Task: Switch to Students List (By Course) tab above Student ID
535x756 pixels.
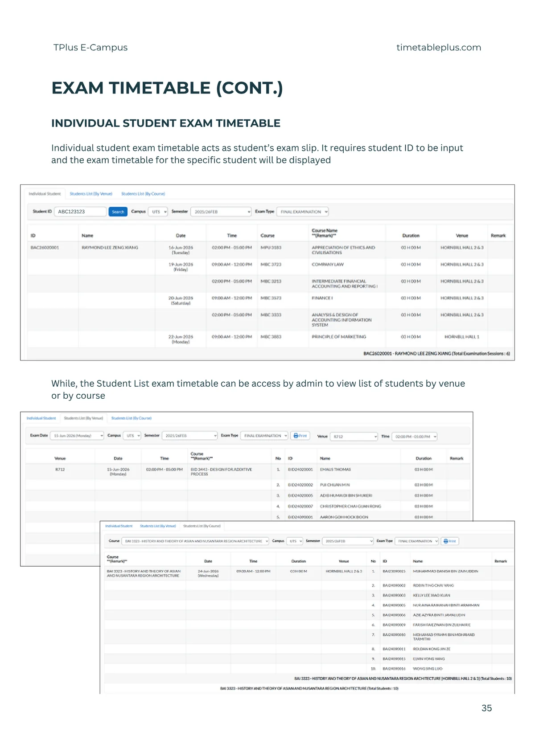Action: (143, 194)
